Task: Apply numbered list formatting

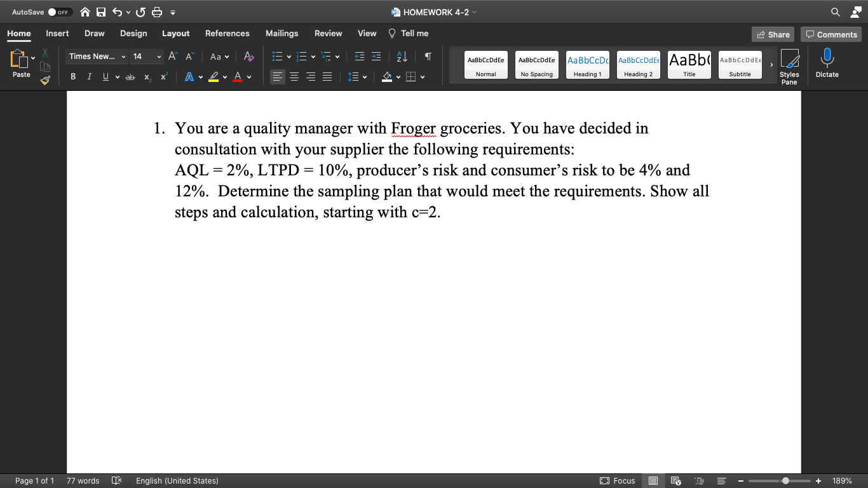Action: click(302, 57)
